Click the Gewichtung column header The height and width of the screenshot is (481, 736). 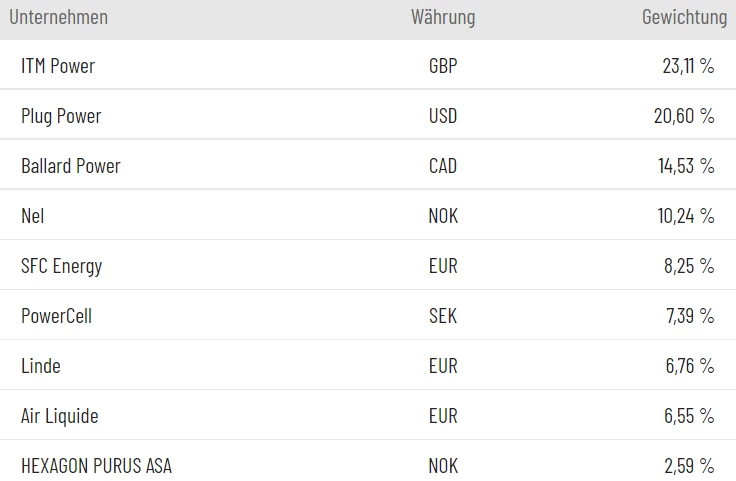pyautogui.click(x=684, y=17)
